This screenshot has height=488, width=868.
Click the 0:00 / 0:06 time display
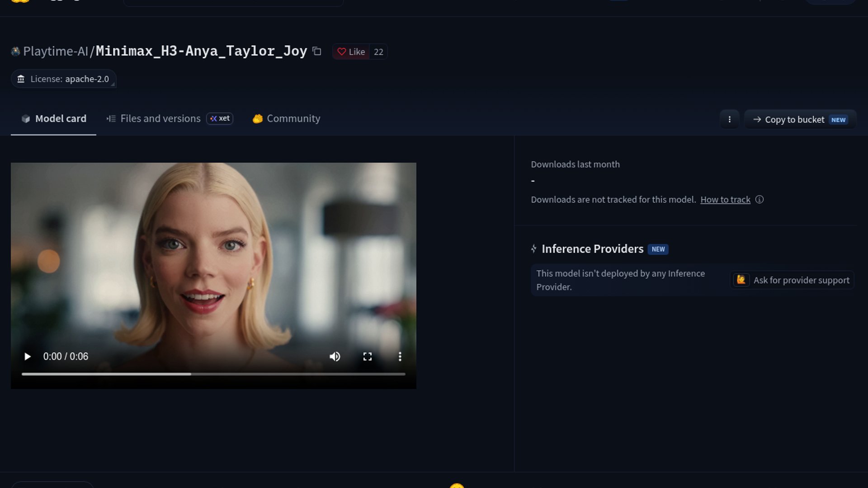[66, 357]
